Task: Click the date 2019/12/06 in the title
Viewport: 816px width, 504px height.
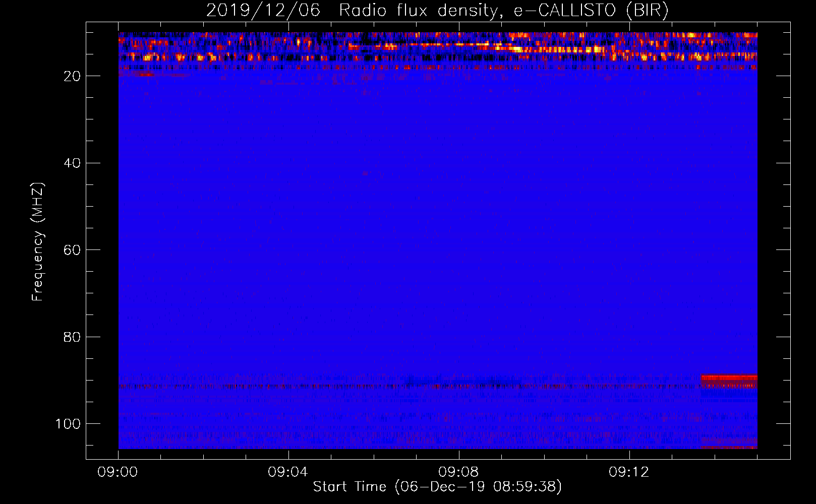Action: [263, 11]
